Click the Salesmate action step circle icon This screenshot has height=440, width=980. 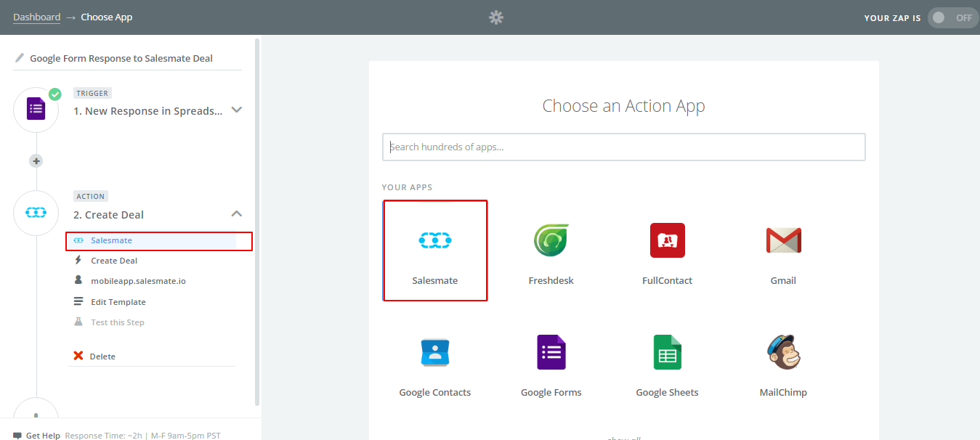(36, 213)
